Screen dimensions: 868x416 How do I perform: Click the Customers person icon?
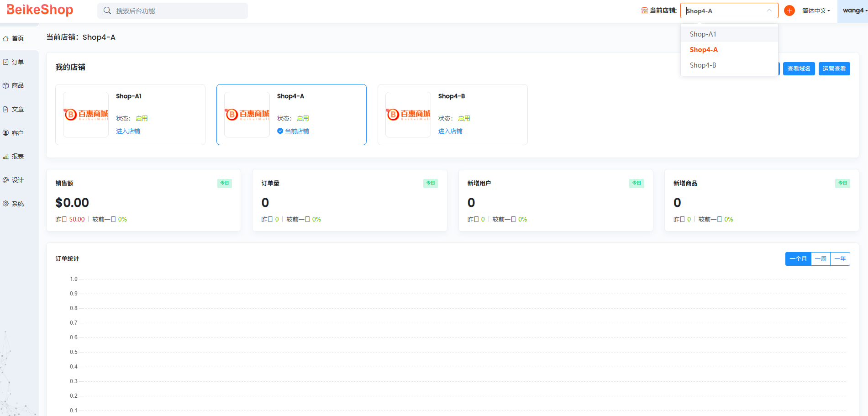pyautogui.click(x=6, y=133)
